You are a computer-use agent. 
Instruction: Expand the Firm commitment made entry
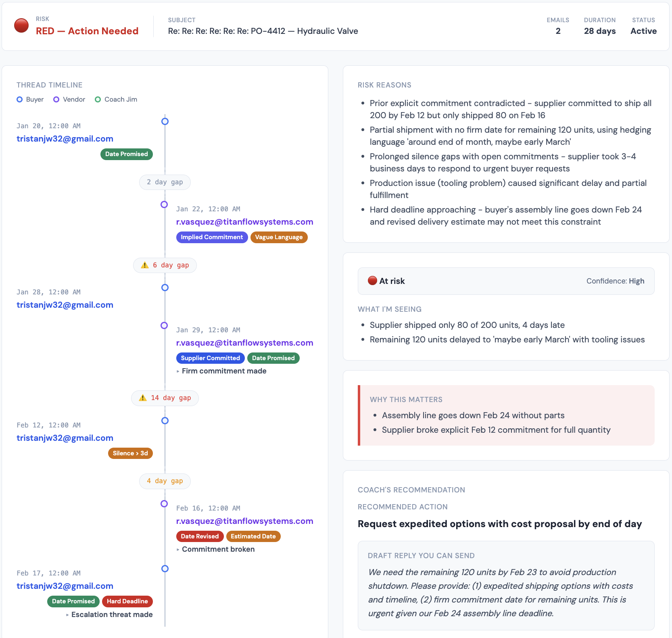[x=222, y=371]
